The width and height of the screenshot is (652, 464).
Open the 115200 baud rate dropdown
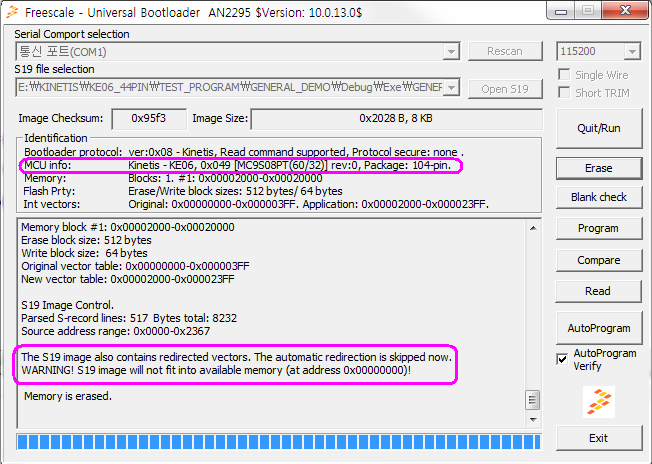tap(632, 52)
